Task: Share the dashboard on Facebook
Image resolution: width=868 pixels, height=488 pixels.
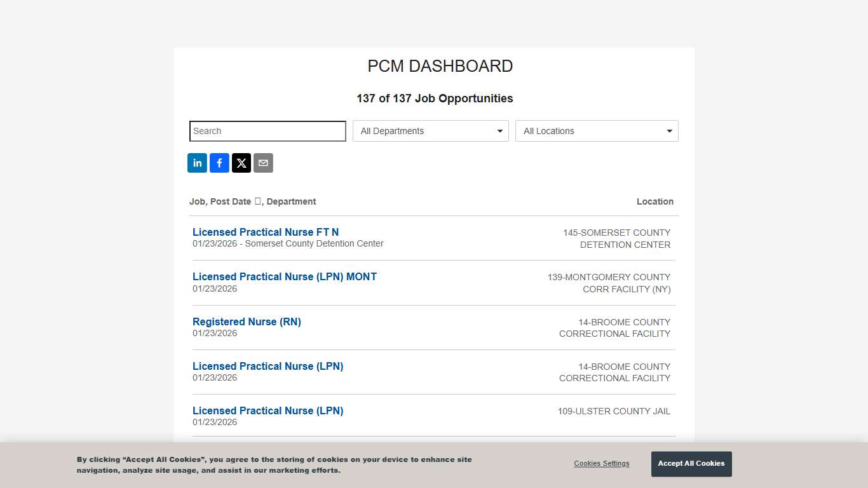Action: 219,163
